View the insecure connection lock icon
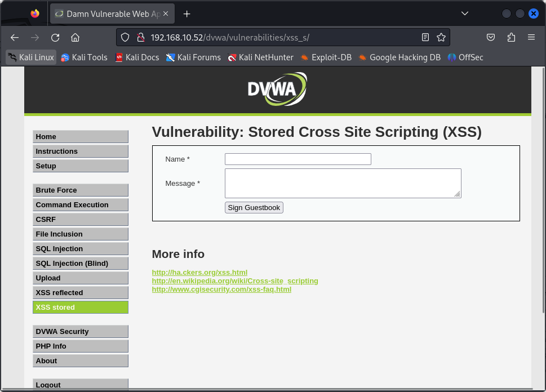 141,37
